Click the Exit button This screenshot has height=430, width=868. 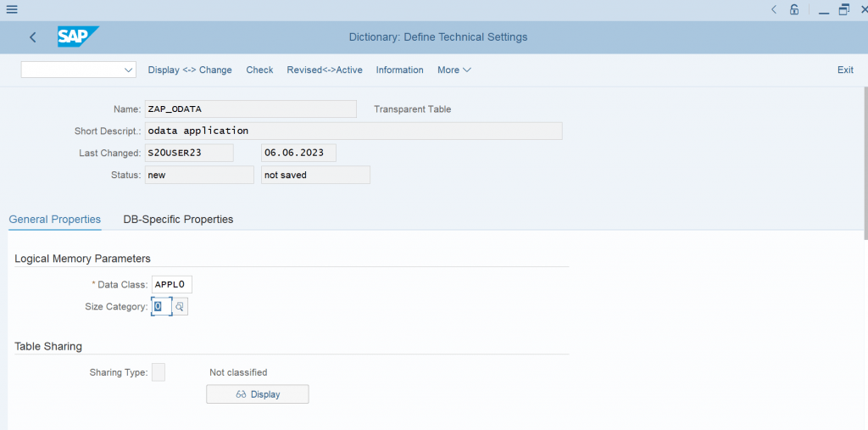[x=845, y=70]
